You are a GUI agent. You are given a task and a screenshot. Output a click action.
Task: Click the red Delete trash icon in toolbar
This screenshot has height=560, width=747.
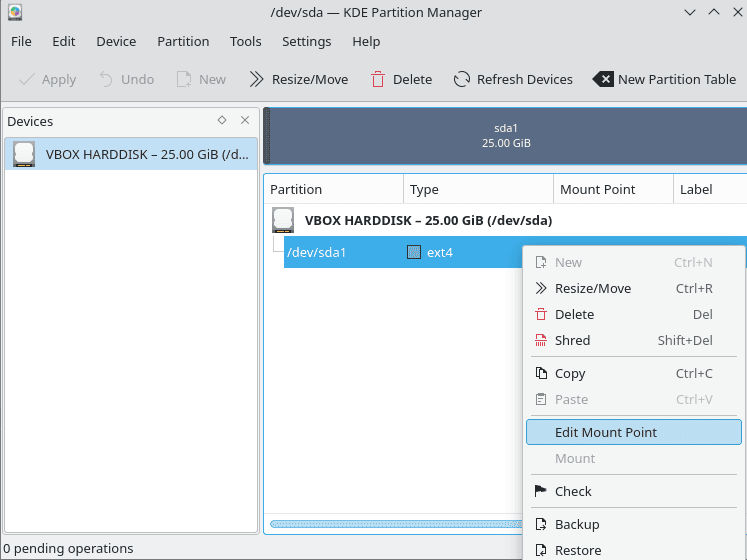coord(378,79)
